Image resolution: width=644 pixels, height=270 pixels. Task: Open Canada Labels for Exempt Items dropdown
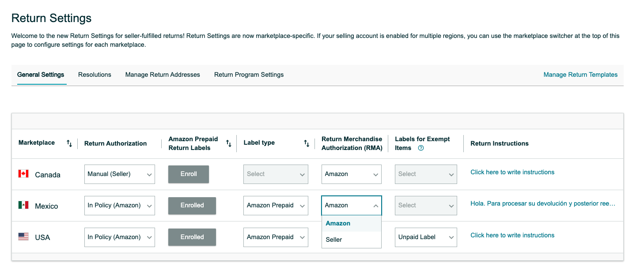tap(426, 174)
